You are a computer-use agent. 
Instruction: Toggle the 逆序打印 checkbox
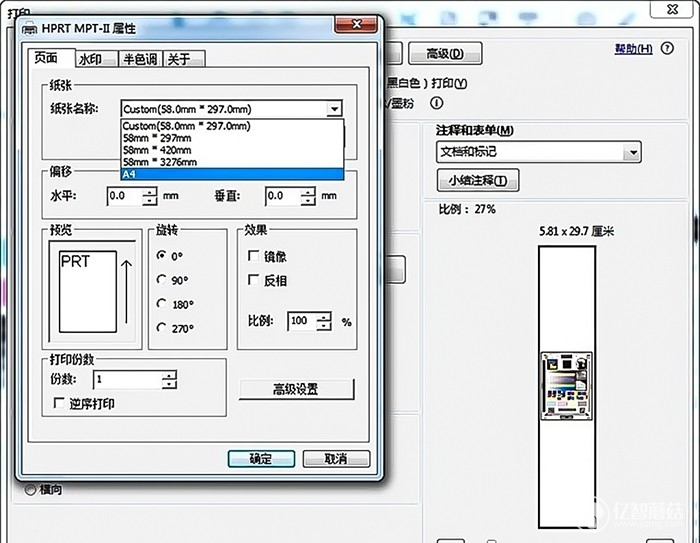(59, 403)
